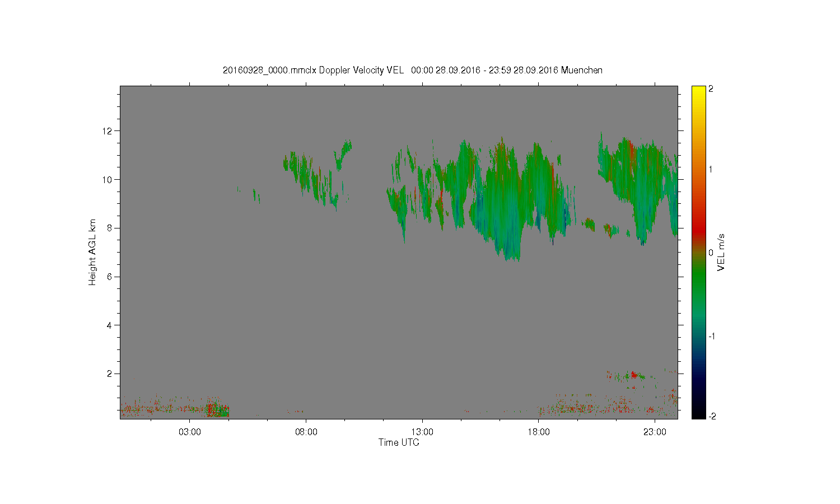Click the plot title mentioning Doppler Velocity VEL
This screenshot has width=840, height=504.
[413, 71]
